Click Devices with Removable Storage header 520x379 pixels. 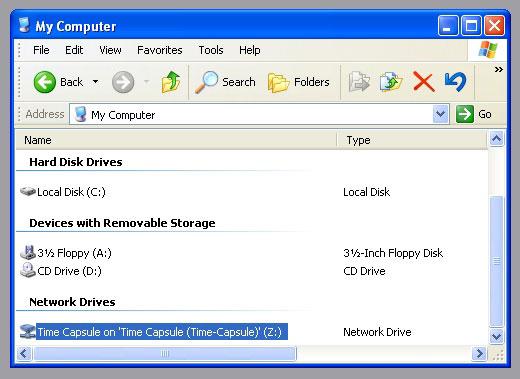click(x=122, y=223)
